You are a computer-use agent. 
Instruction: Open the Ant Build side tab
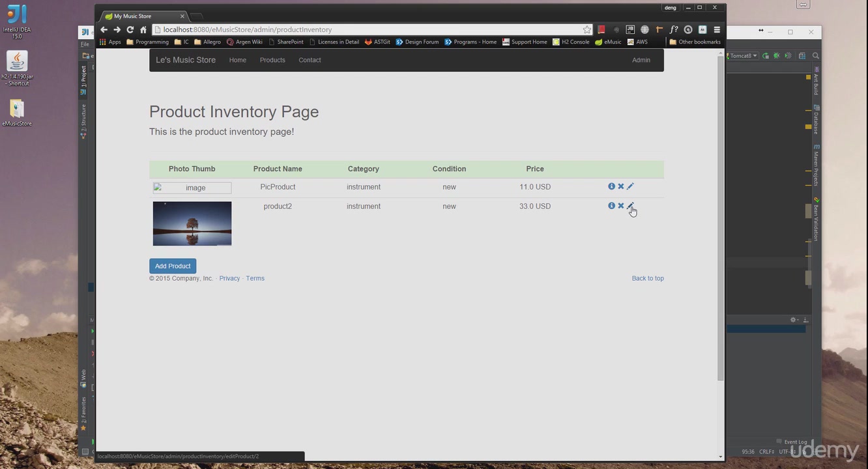coord(816,80)
